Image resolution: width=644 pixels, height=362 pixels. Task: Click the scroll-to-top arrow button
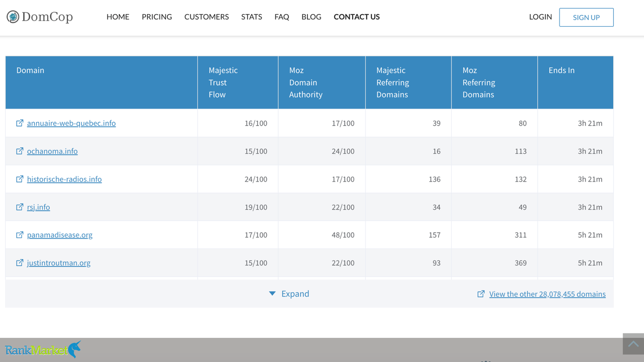pyautogui.click(x=633, y=344)
